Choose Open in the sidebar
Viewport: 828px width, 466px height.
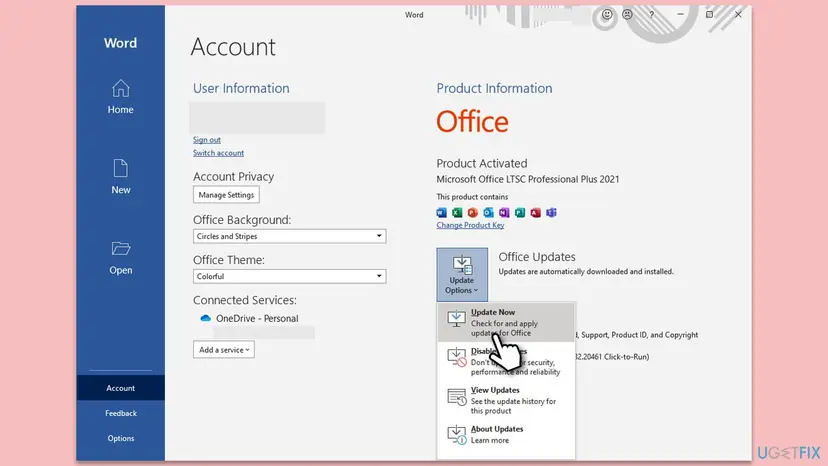tap(120, 258)
